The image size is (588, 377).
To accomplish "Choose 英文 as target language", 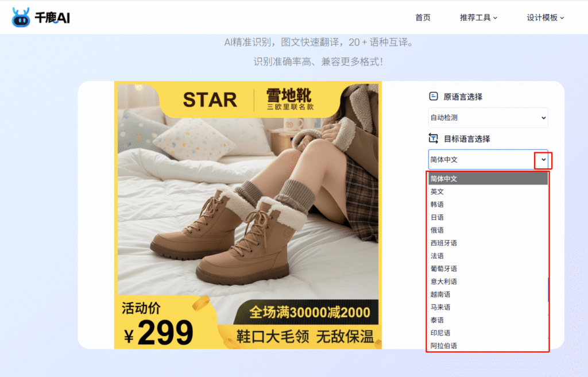I will click(x=438, y=191).
